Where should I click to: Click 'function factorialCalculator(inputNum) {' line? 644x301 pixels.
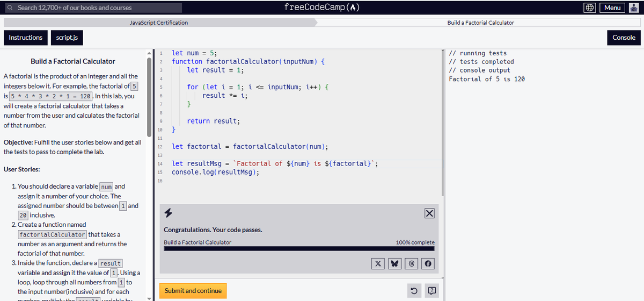point(248,61)
